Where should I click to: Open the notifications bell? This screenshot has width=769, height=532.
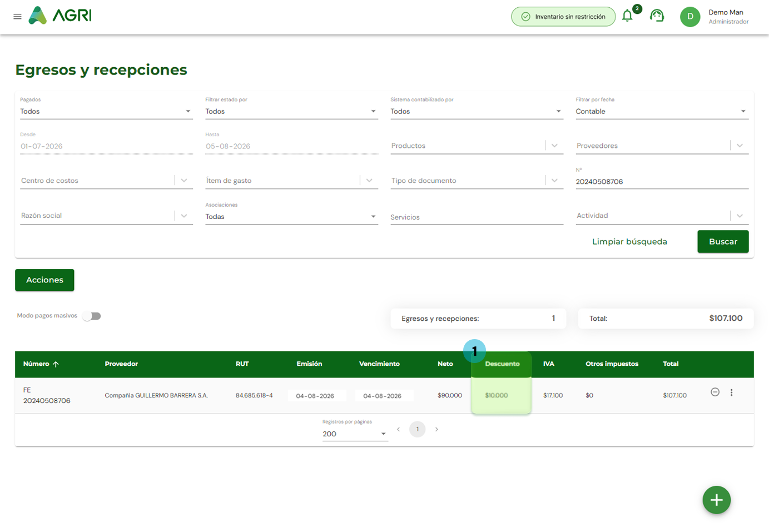click(x=627, y=16)
